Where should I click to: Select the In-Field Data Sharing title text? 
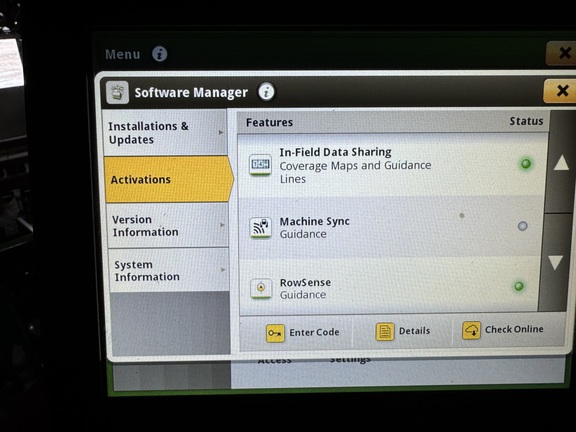pos(335,152)
